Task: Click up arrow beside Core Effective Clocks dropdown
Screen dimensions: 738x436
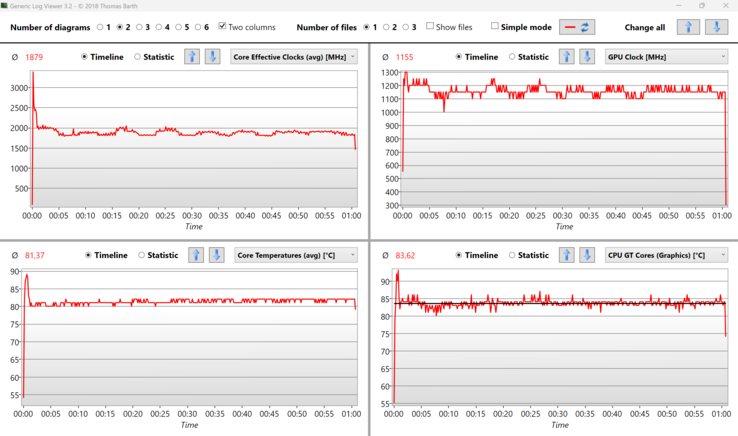Action: pos(192,57)
